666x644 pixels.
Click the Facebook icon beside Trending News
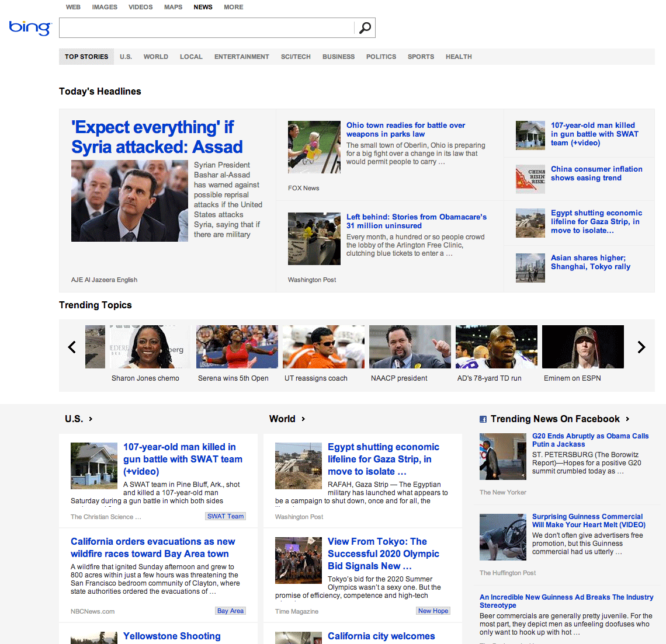pyautogui.click(x=483, y=419)
